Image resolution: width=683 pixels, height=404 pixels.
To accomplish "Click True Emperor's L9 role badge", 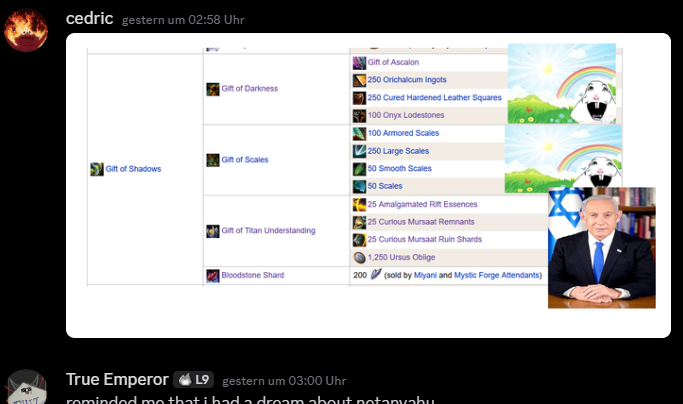I will point(193,380).
